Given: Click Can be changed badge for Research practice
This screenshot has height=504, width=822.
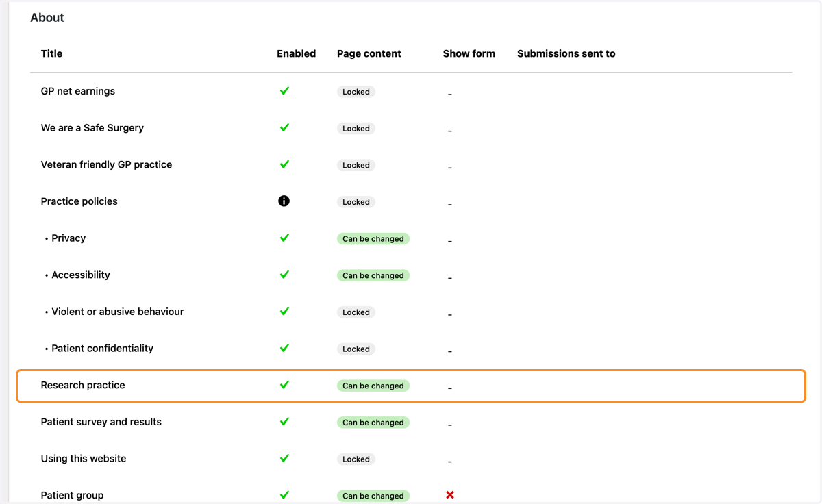Looking at the screenshot, I should (373, 386).
